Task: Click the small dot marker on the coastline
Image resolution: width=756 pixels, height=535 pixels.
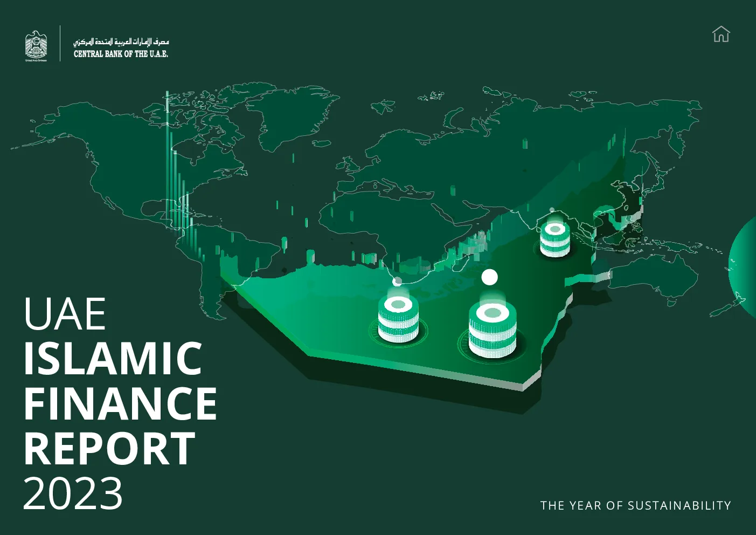Action: pyautogui.click(x=397, y=282)
